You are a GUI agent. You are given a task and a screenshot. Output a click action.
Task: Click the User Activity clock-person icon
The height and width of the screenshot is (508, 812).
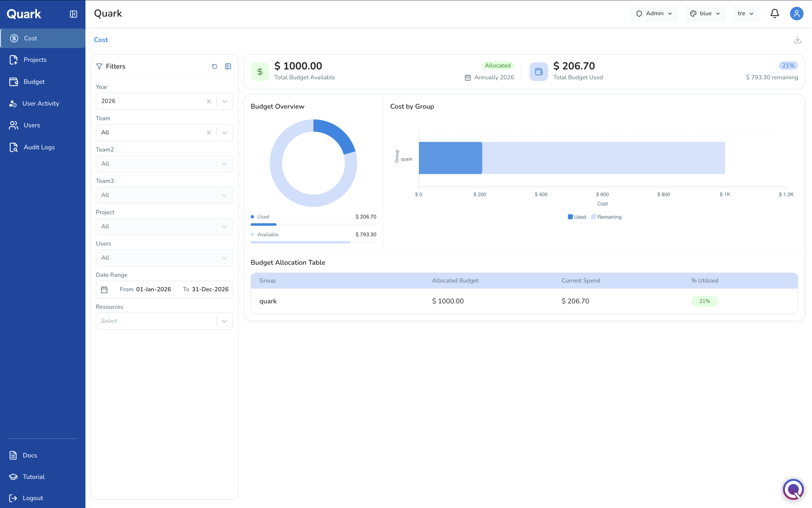pos(13,104)
